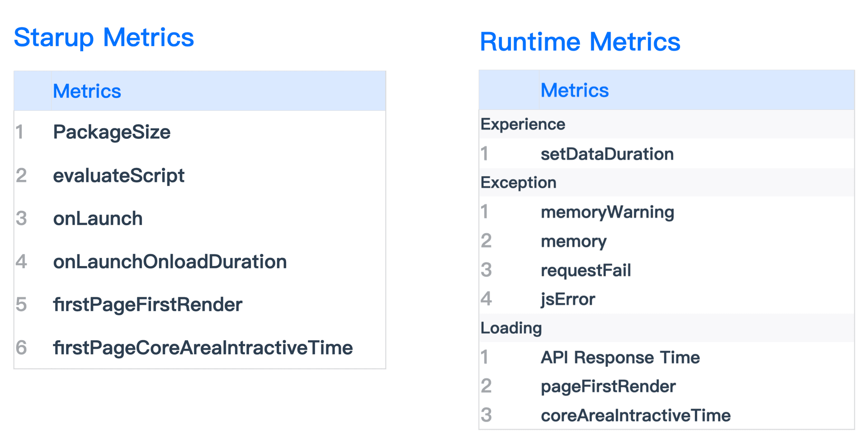Click the onLaunch metric entry
Viewport: 868px width, 447px height.
coord(98,219)
